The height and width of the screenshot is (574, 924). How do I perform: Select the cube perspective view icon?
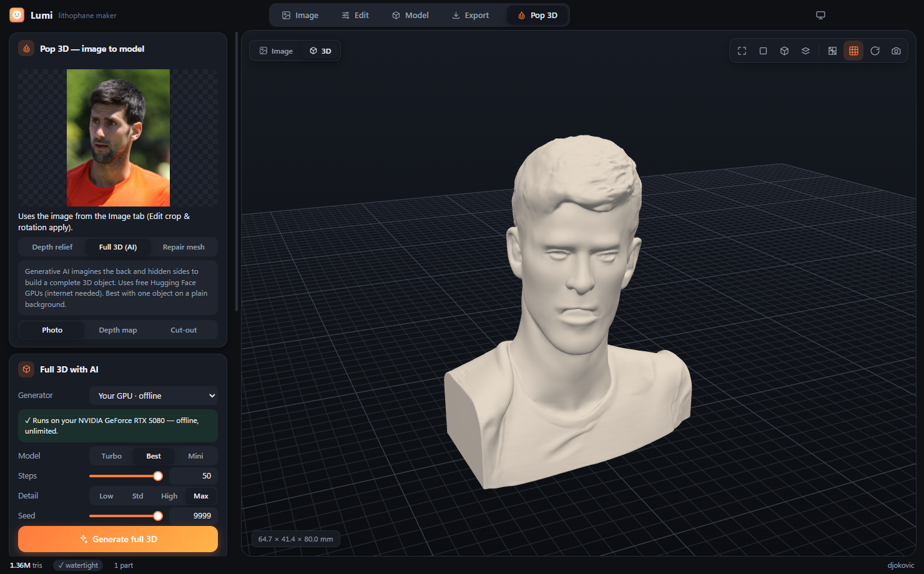coord(784,51)
